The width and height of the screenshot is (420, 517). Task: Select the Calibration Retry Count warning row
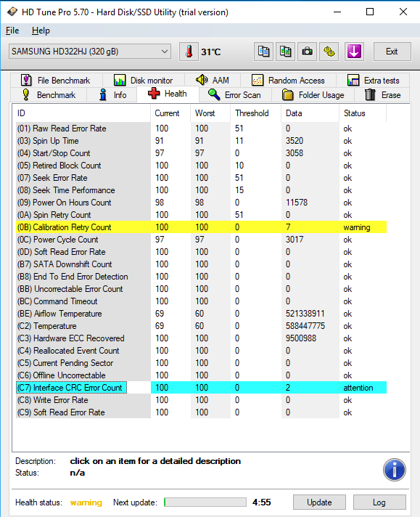point(201,227)
